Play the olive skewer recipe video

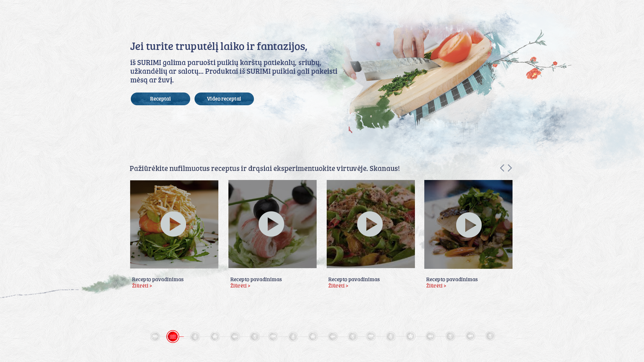[271, 224]
